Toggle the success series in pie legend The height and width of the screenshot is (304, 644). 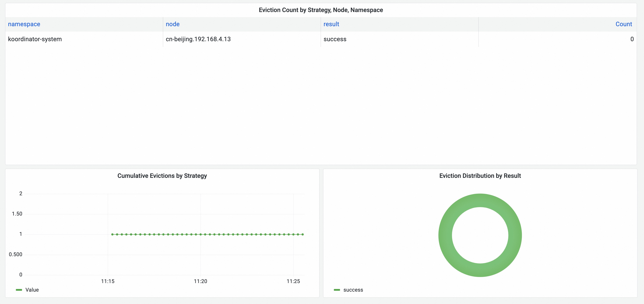tap(353, 290)
